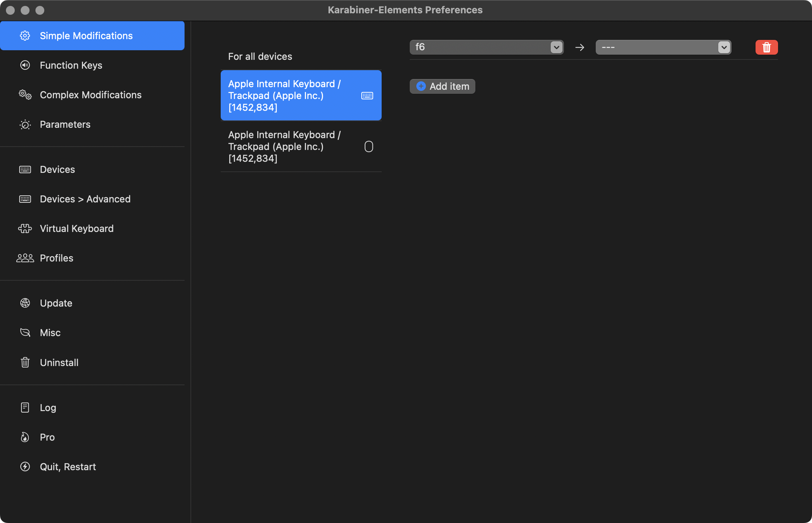Open Complex Modifications via its gear icon
The image size is (812, 523).
point(24,95)
